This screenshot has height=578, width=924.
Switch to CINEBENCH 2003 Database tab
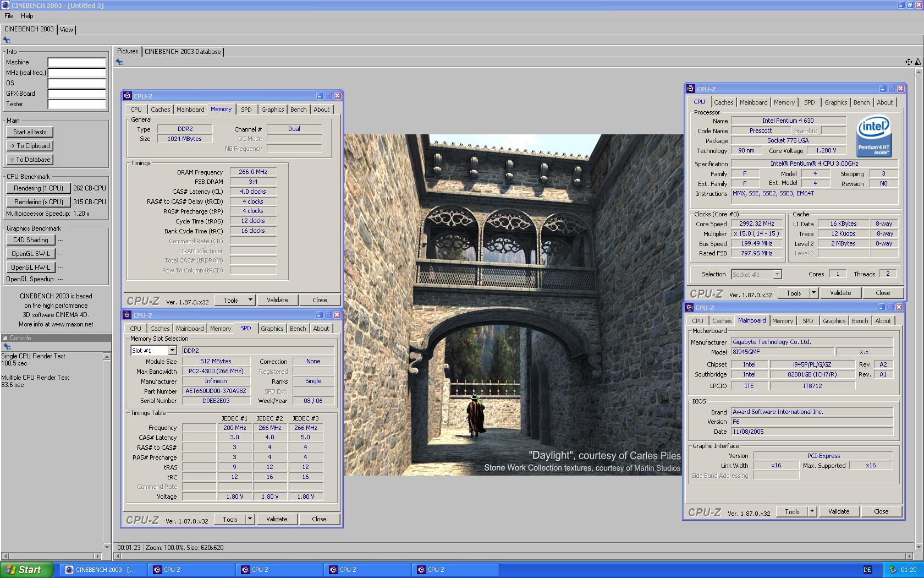[183, 52]
